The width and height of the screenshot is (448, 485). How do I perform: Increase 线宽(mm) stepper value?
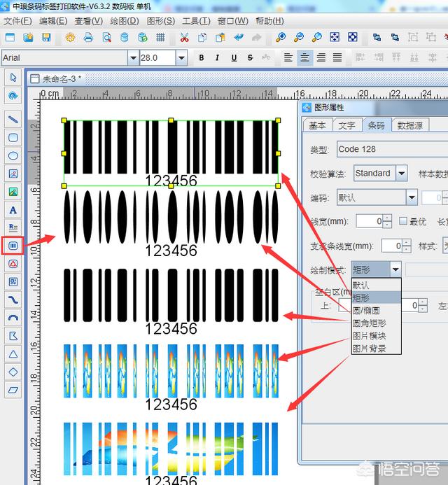coord(387,218)
